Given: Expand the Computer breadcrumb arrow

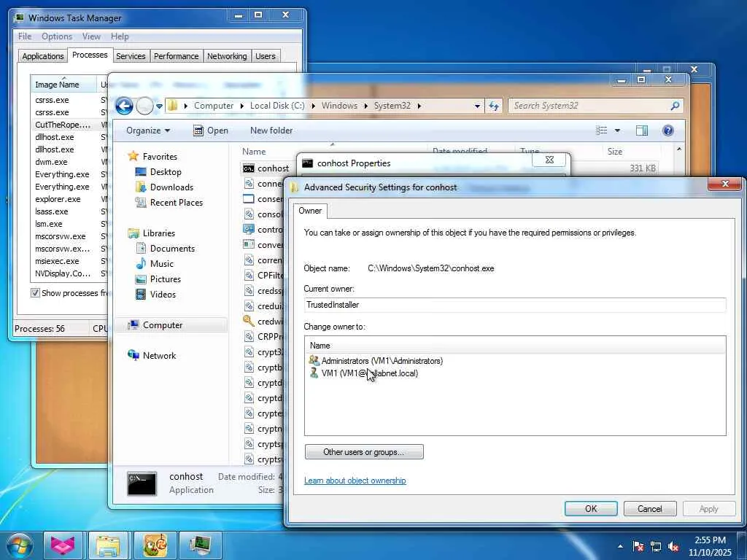Looking at the screenshot, I should [x=242, y=106].
